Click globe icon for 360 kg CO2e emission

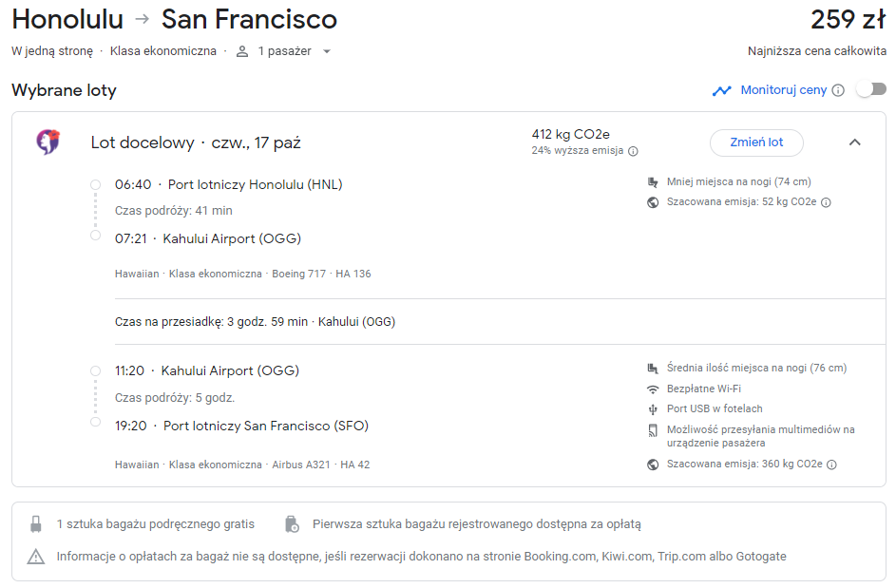(653, 465)
